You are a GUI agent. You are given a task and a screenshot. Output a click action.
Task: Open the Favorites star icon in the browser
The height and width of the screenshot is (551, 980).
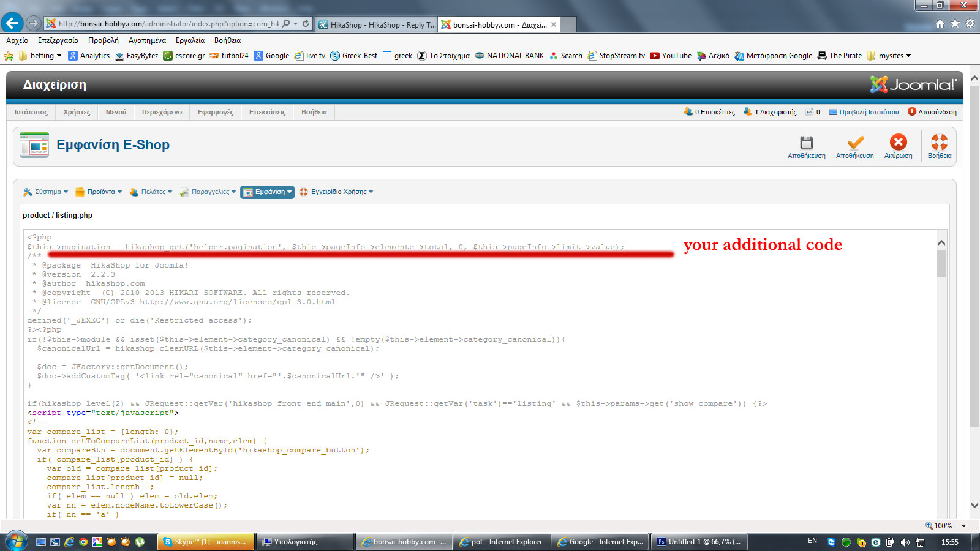pos(955,23)
